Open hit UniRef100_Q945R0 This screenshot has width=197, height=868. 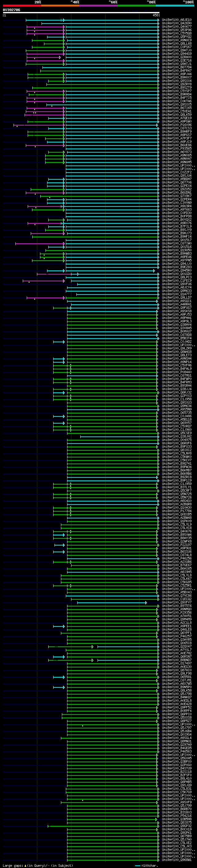[176, 271]
